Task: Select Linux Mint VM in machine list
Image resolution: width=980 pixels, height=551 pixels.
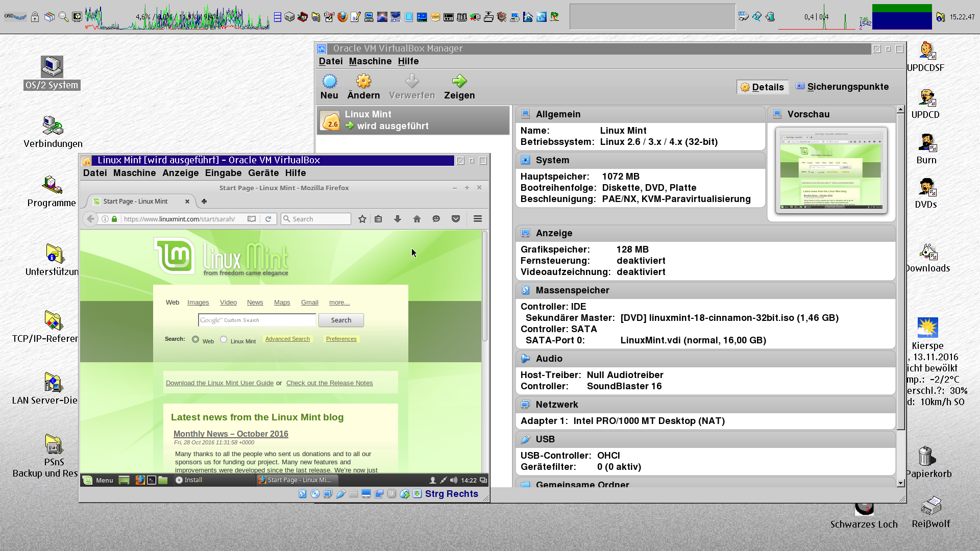Action: pos(413,120)
